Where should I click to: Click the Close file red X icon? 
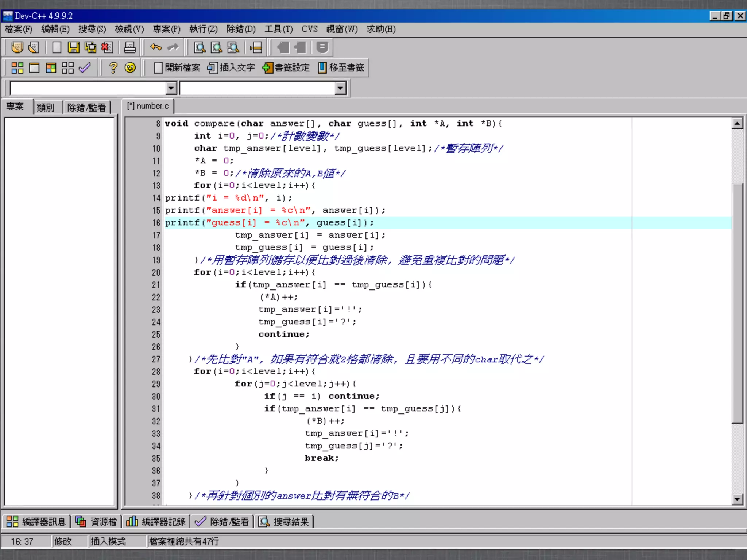[107, 47]
